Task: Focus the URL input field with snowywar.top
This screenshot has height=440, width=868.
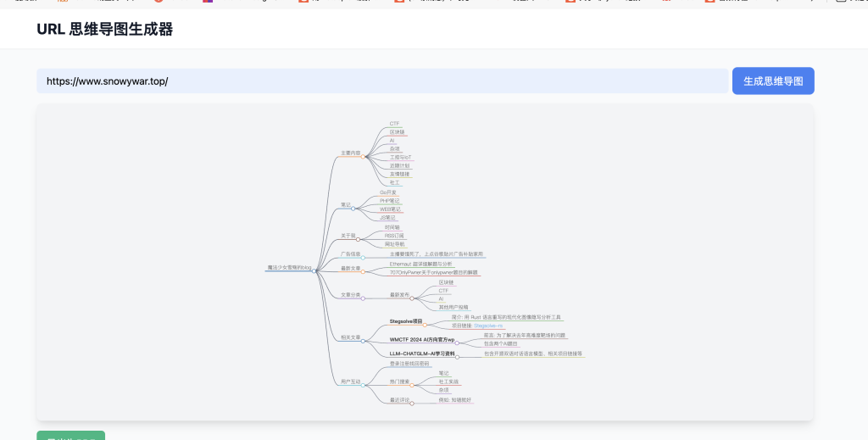Action: click(382, 81)
